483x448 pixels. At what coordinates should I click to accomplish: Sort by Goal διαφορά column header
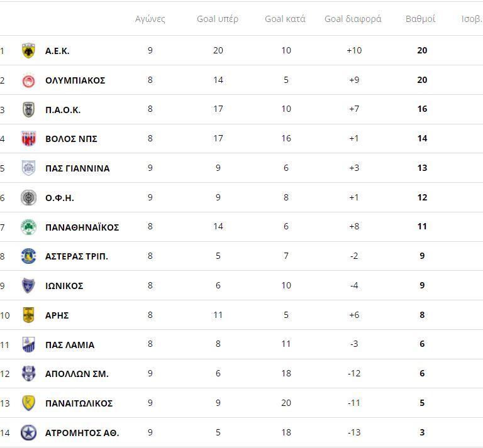[x=353, y=19]
